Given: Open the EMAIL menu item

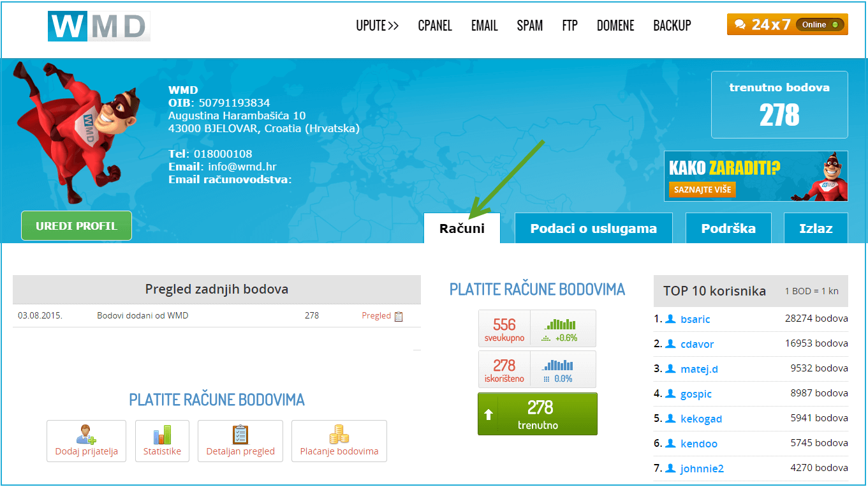Looking at the screenshot, I should click(x=485, y=26).
